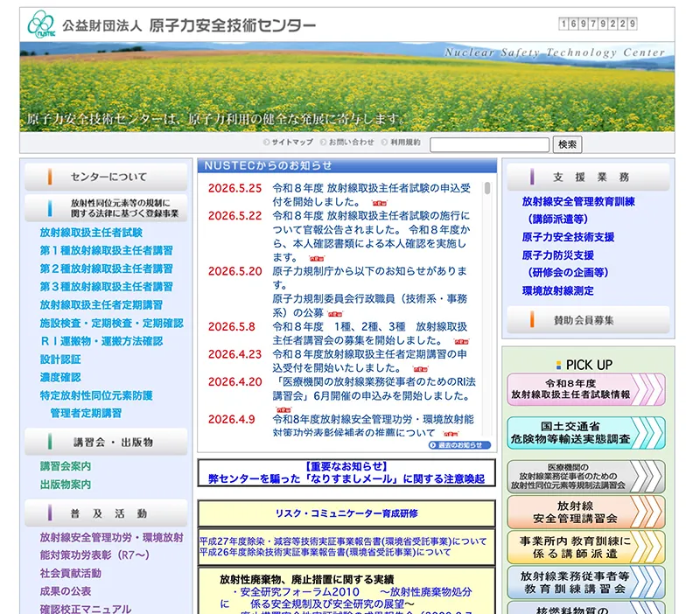This screenshot has width=700, height=614.
Task: Open 社会貢献活動 link
Action: click(x=71, y=574)
